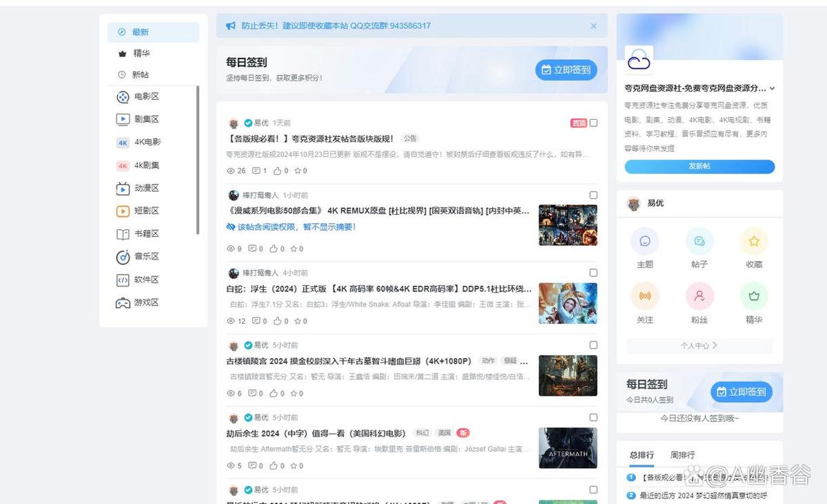
Task: Select the 精华 crown icon
Action: pyautogui.click(x=122, y=54)
